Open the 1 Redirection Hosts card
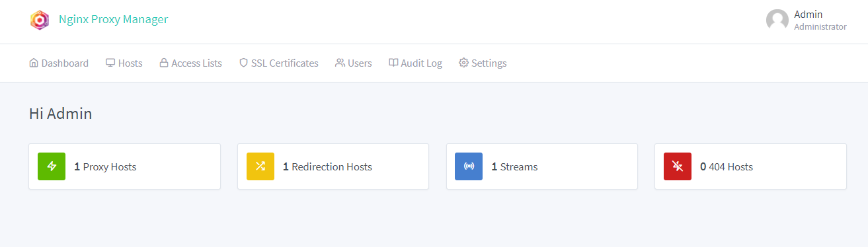 click(333, 166)
